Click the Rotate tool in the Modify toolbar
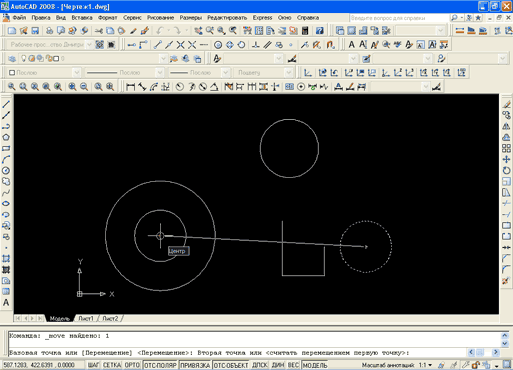The image size is (513, 370). pyautogui.click(x=506, y=171)
